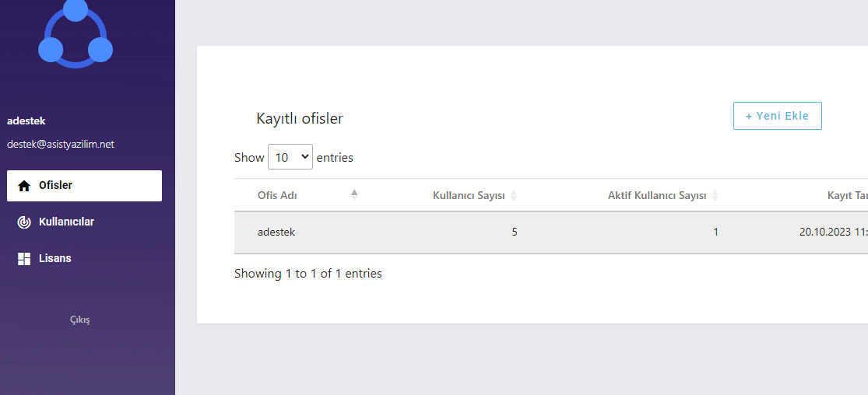This screenshot has height=395, width=868.
Task: Open the Show entries count dropdown
Action: click(x=290, y=157)
